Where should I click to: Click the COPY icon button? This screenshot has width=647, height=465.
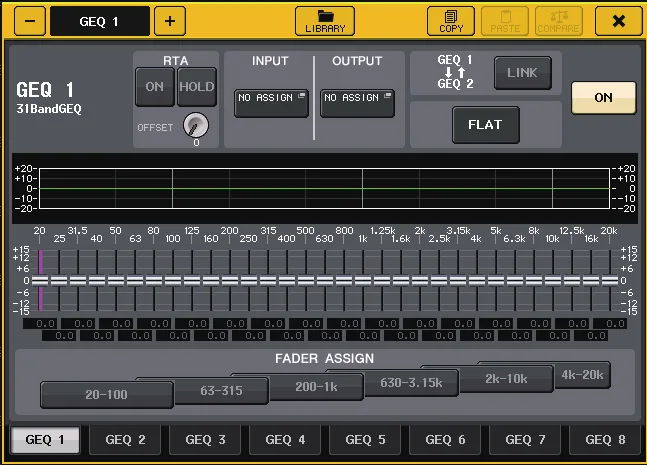click(451, 21)
